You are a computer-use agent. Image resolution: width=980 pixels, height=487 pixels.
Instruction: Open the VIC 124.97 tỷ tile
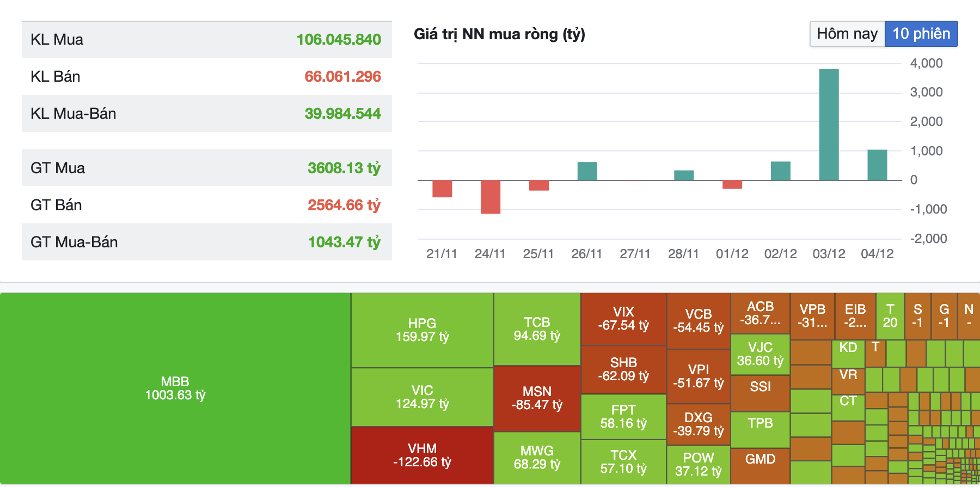click(422, 397)
